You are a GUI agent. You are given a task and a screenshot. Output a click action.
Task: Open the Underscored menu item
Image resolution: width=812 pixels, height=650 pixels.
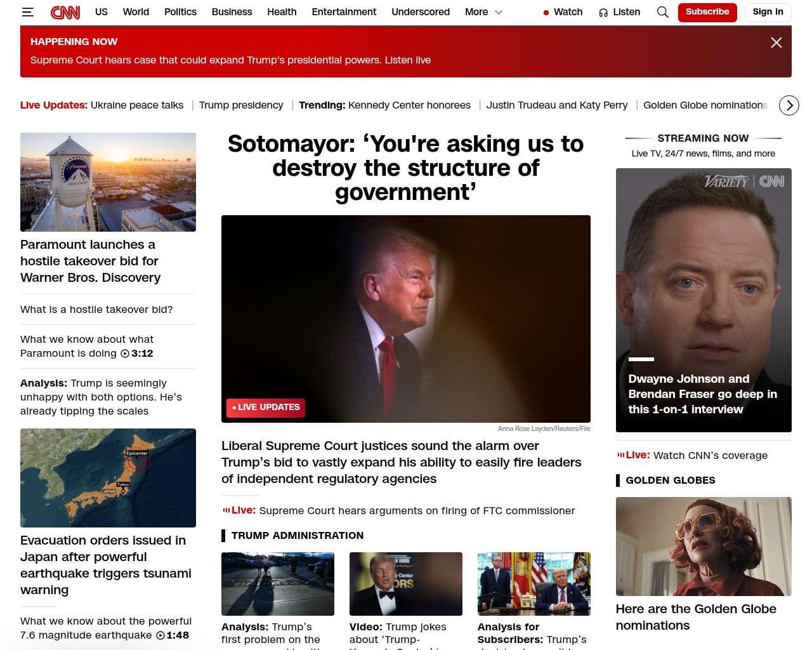(x=421, y=12)
